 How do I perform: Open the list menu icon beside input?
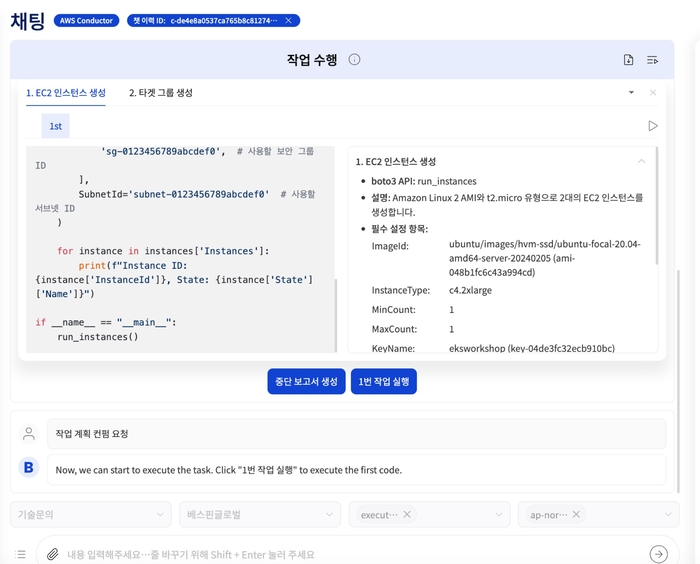[21, 554]
